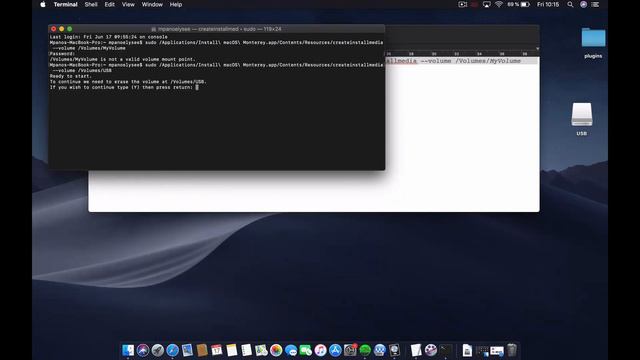Launch Siri from the Dock

(143, 350)
